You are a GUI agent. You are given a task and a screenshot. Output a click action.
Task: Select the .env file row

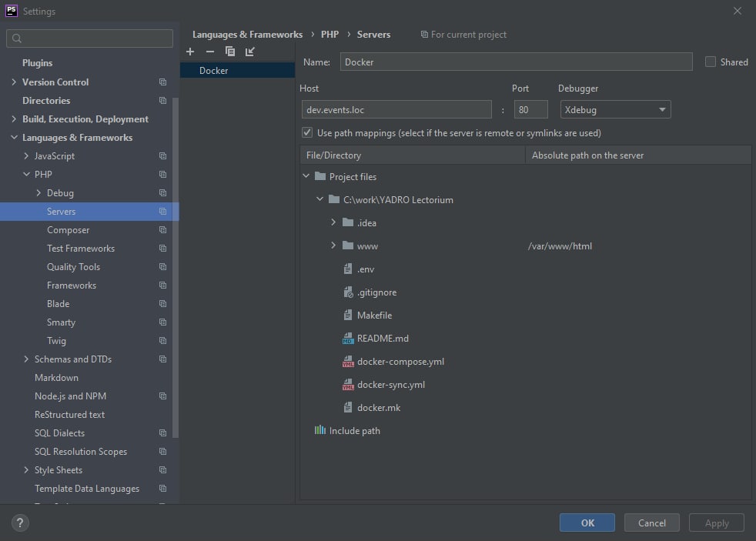pyautogui.click(x=526, y=269)
